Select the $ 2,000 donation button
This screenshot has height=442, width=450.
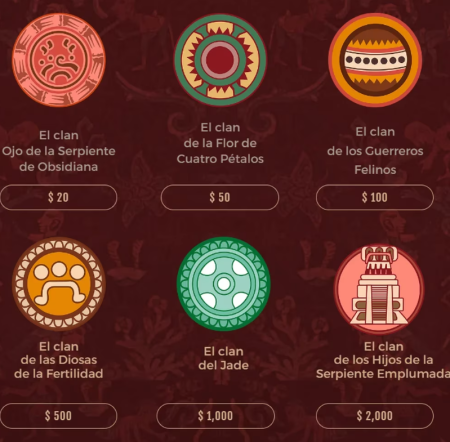[375, 416]
